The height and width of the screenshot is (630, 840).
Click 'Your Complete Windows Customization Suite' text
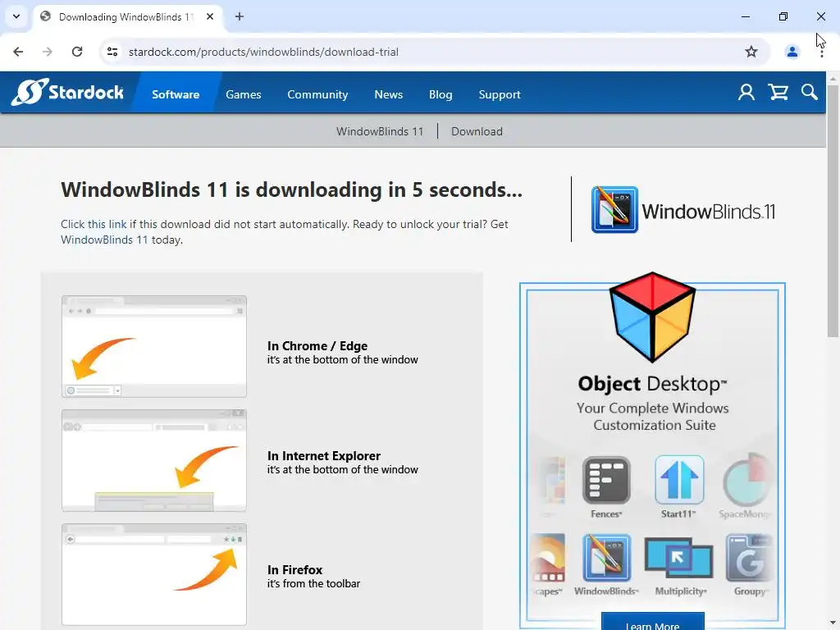[x=652, y=416]
